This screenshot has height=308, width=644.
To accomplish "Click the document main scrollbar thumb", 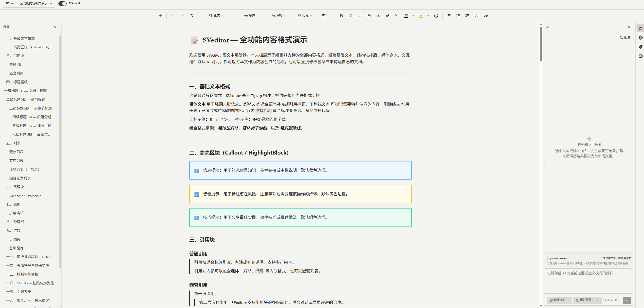I will pyautogui.click(x=541, y=44).
